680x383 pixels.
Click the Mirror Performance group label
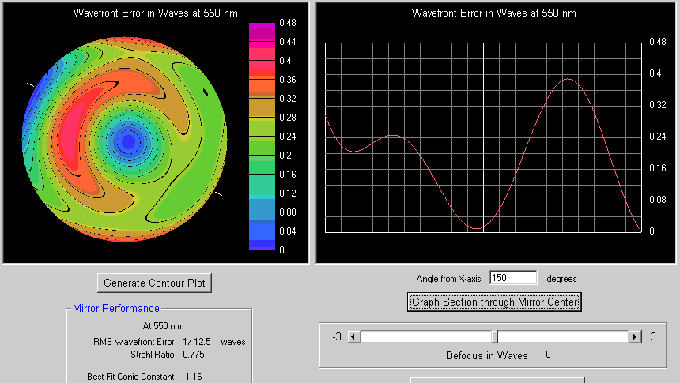coord(116,308)
